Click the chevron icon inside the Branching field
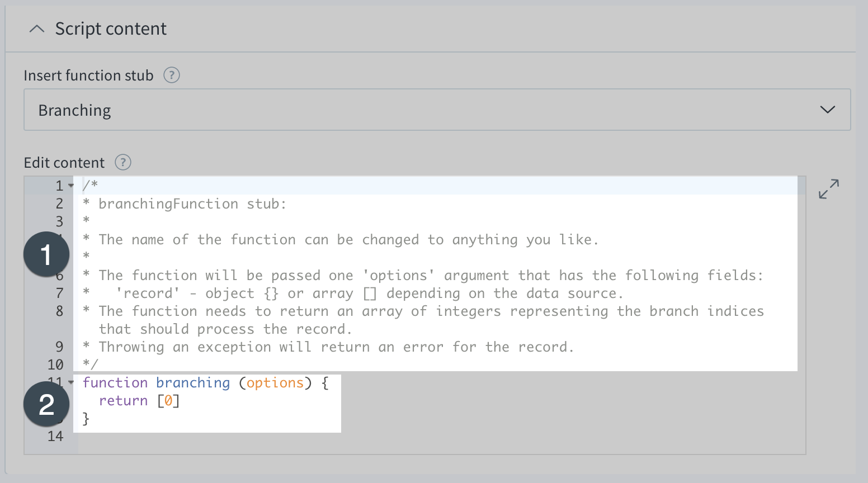Image resolution: width=868 pixels, height=483 pixels. coord(827,110)
